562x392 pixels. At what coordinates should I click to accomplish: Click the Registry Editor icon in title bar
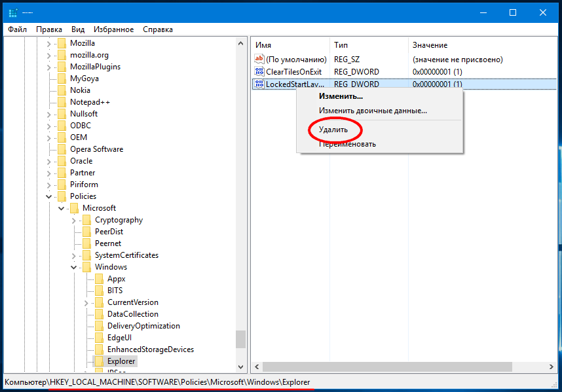[x=12, y=12]
